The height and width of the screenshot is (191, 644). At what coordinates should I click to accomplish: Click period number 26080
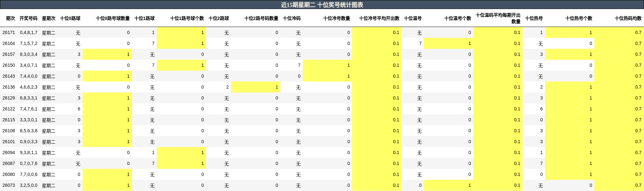[9, 174]
